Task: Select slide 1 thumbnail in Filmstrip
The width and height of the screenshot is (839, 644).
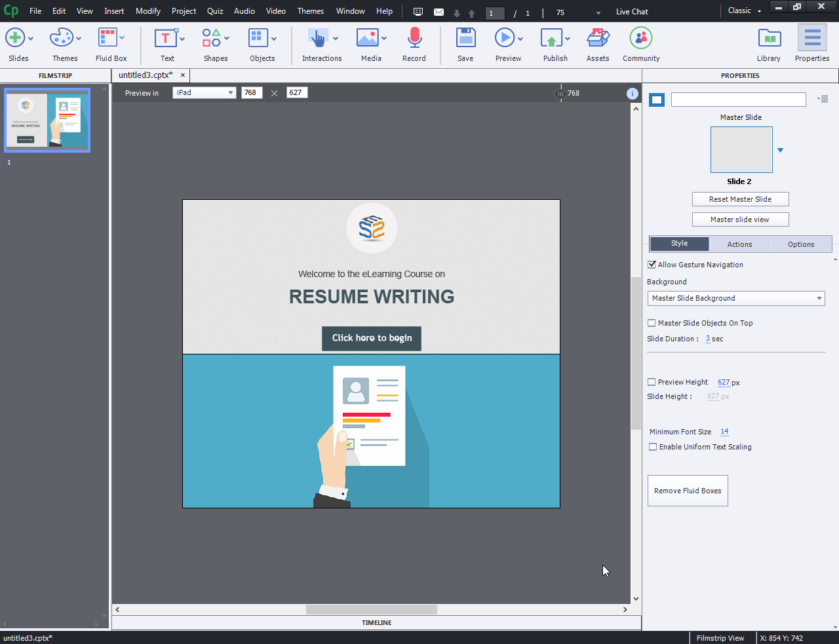Action: pos(47,121)
